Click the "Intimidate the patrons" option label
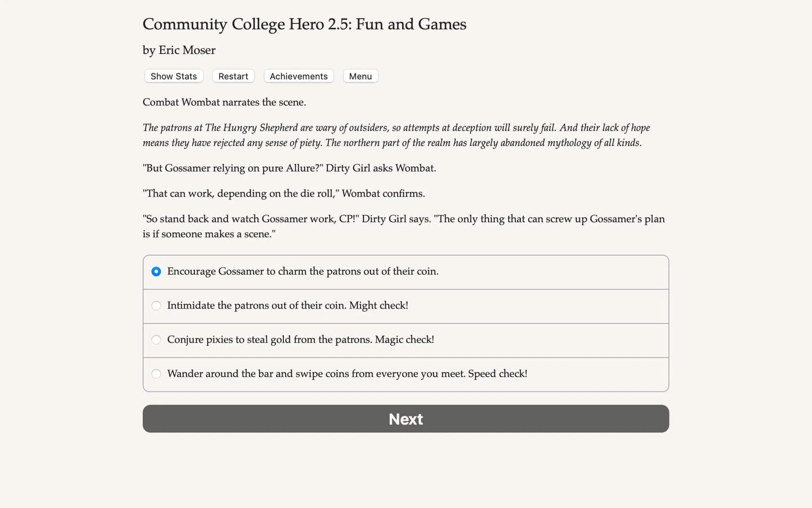 [288, 305]
